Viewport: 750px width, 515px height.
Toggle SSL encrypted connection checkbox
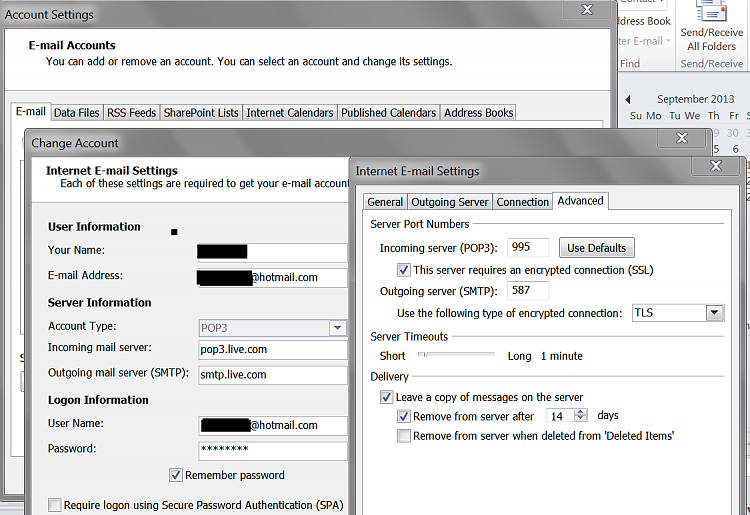pyautogui.click(x=404, y=270)
